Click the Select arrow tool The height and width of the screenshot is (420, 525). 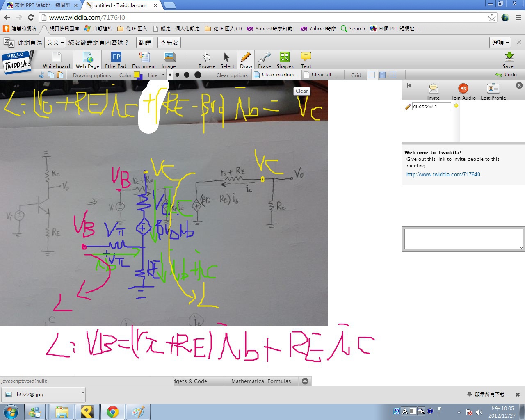(227, 60)
